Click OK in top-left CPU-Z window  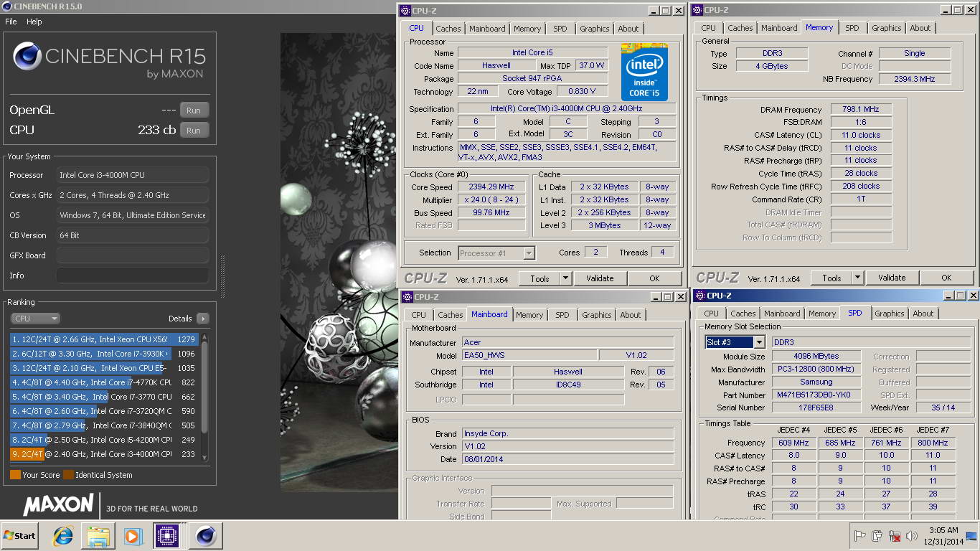click(654, 278)
